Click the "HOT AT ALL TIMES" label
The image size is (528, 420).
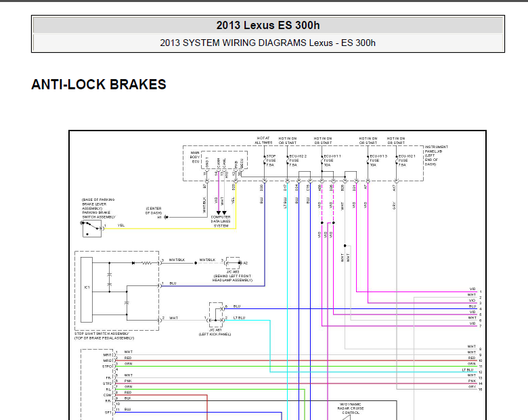coord(263,140)
